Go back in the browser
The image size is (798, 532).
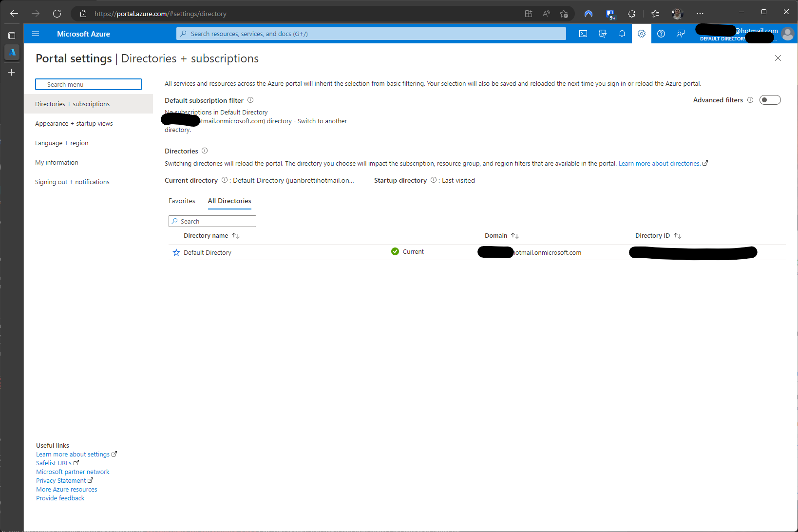(14, 14)
